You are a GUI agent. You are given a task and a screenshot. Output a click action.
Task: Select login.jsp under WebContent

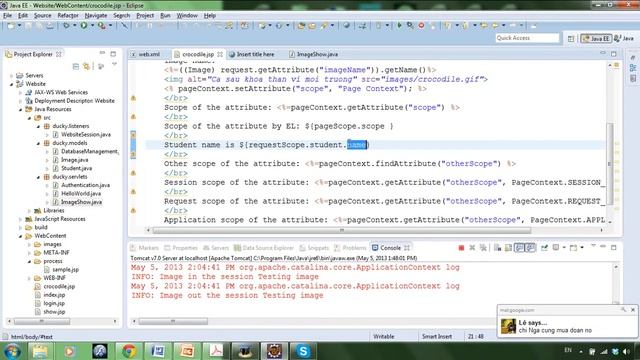[x=54, y=303]
